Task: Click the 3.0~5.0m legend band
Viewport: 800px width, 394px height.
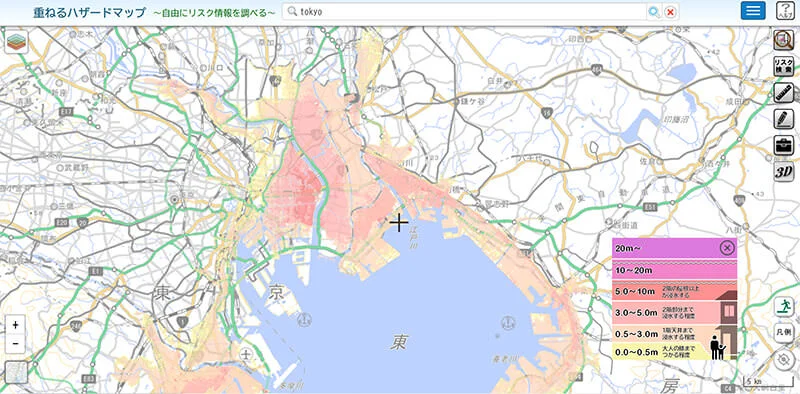Action: point(674,312)
